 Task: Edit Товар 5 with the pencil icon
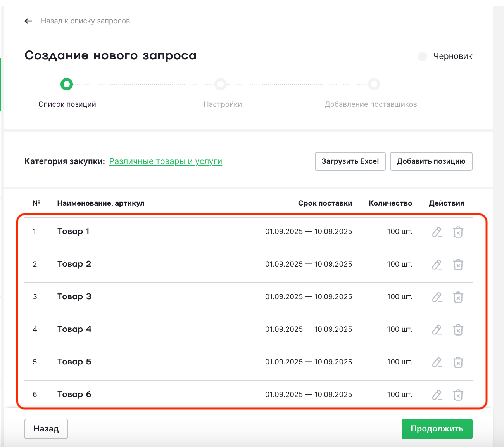437,362
